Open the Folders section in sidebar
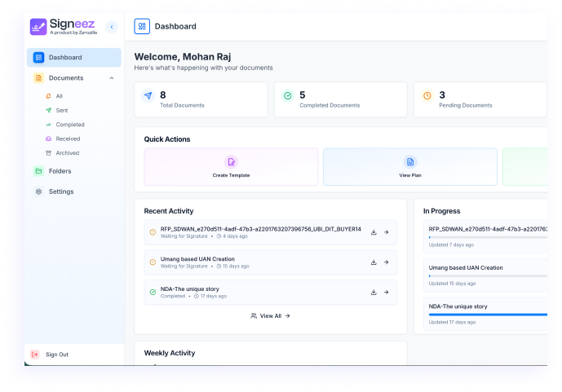The width and height of the screenshot is (562, 392). (60, 171)
